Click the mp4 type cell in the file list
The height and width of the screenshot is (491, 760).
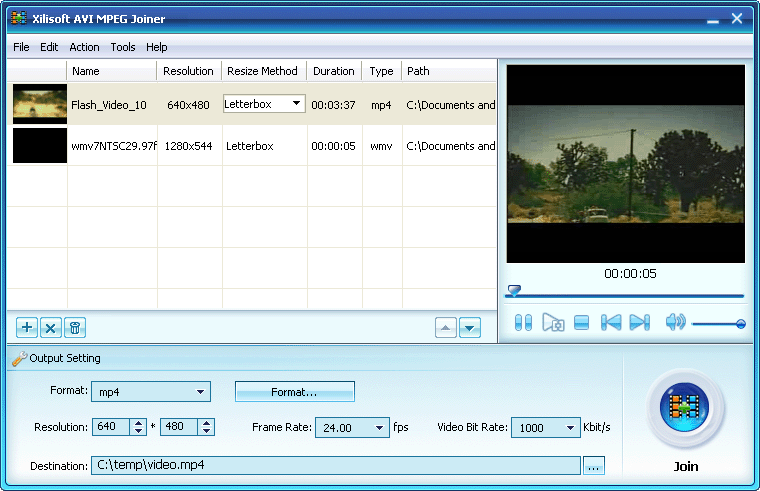coord(381,105)
